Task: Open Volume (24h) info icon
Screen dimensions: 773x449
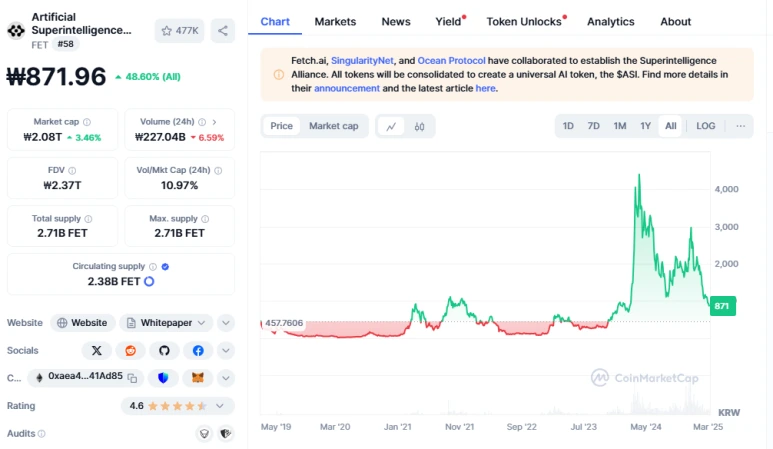Action: tap(202, 122)
